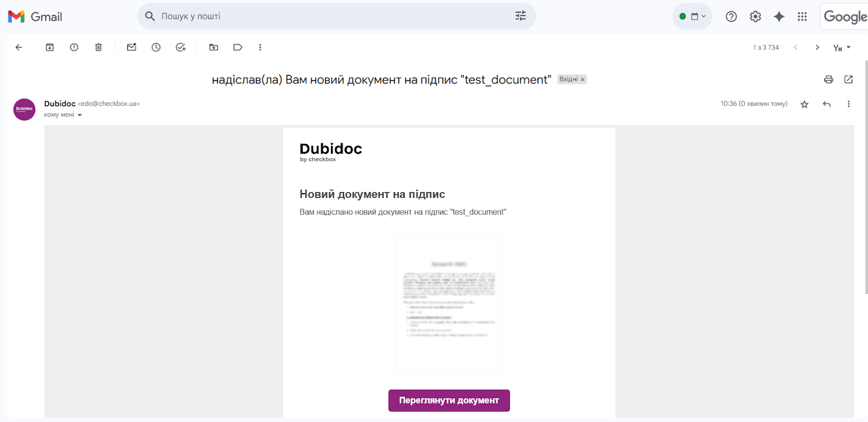
Task: Add the email to Tasks
Action: [x=181, y=48]
